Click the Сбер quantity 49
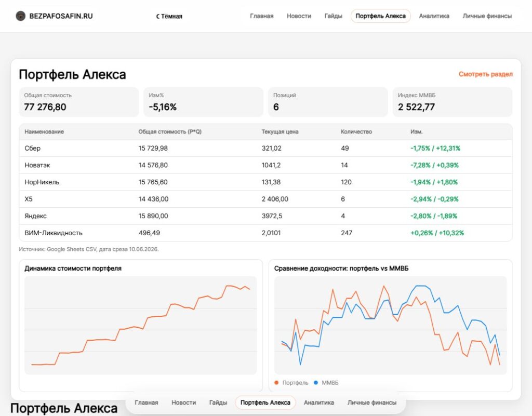The image size is (532, 416). coord(345,148)
